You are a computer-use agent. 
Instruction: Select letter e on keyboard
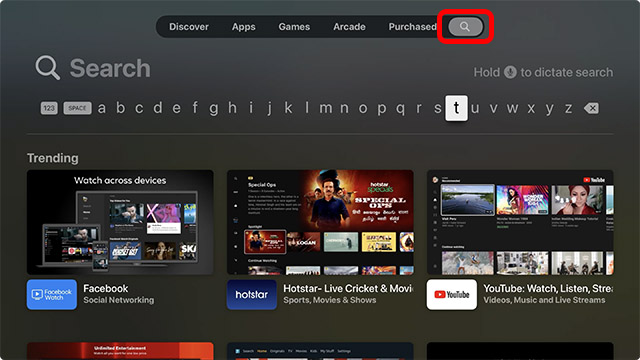point(176,109)
